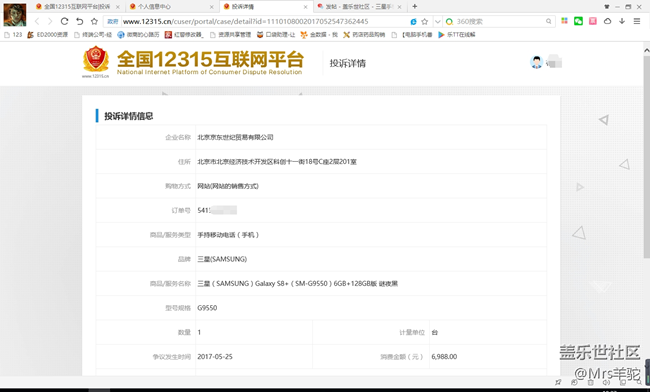Open the skin shirt icon in title bar
Screen dimensions: 650x392
pyautogui.click(x=607, y=7)
